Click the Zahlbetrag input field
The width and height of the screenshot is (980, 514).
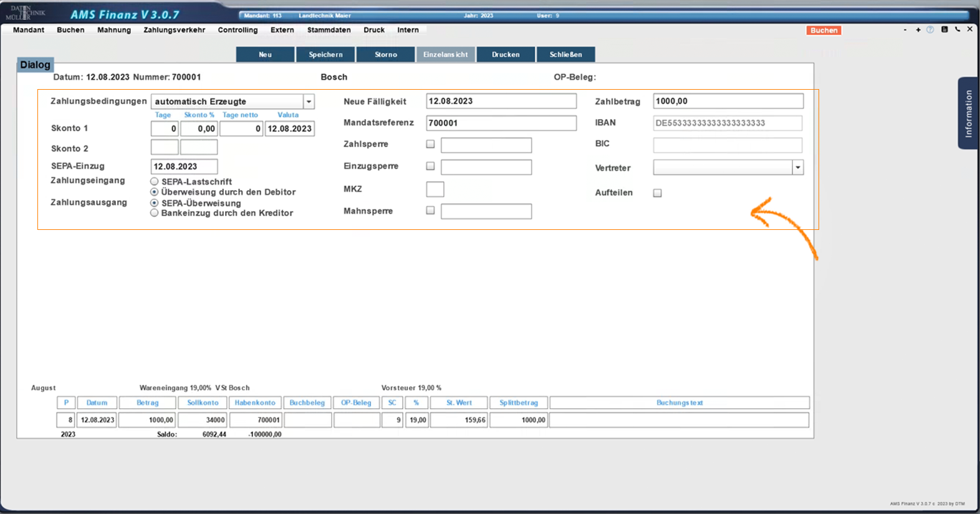[728, 101]
